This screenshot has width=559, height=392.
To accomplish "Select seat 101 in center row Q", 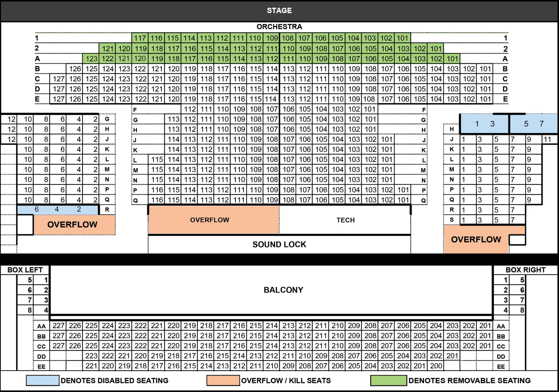I will (403, 200).
